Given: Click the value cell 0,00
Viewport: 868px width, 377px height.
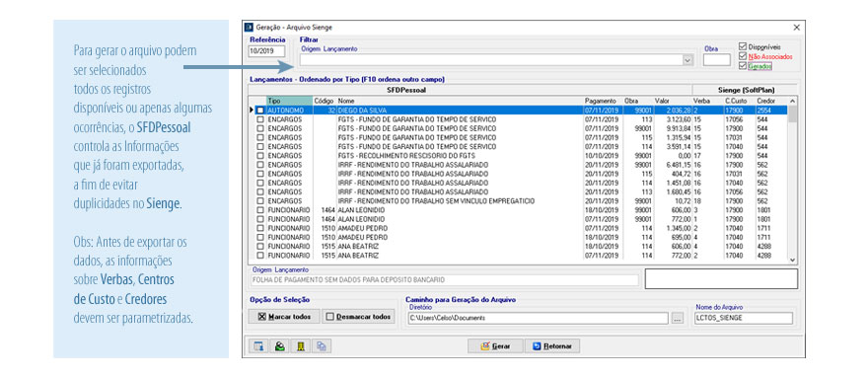Looking at the screenshot, I should point(673,156).
